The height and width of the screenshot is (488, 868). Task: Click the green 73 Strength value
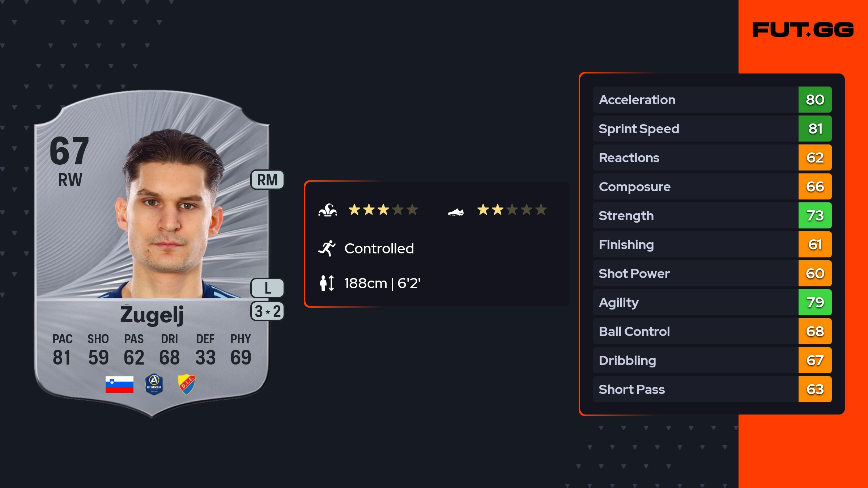click(815, 215)
